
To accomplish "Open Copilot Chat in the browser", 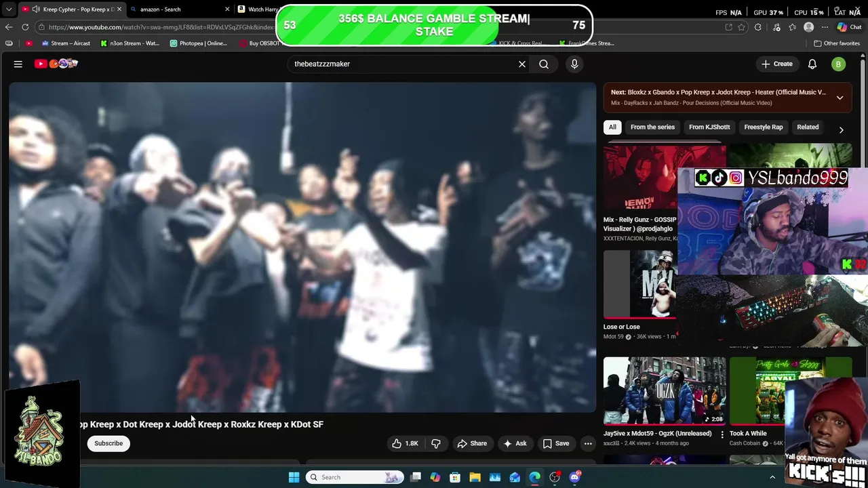I will 850,27.
